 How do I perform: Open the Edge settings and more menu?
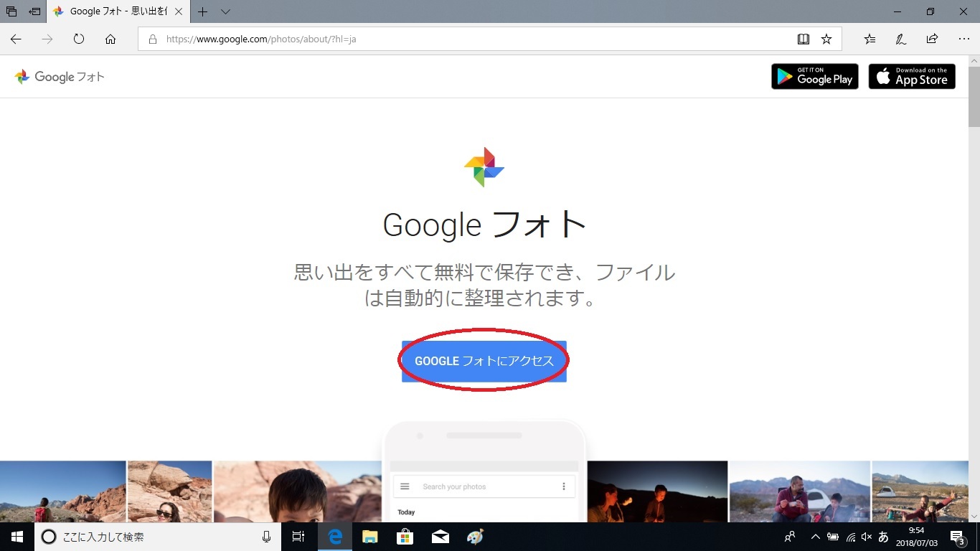[963, 39]
